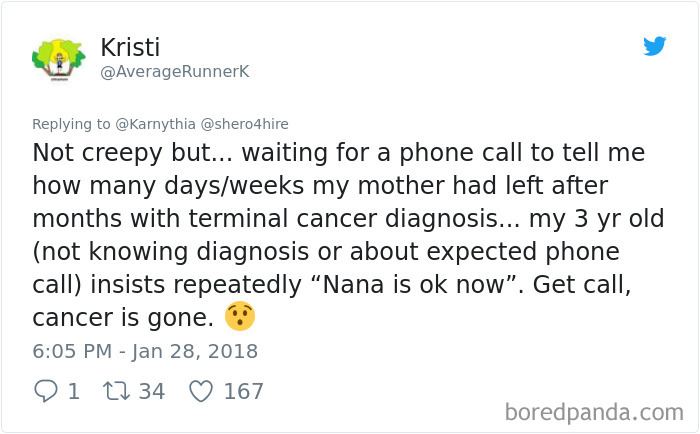Click the Twitter bird logo

point(654,46)
